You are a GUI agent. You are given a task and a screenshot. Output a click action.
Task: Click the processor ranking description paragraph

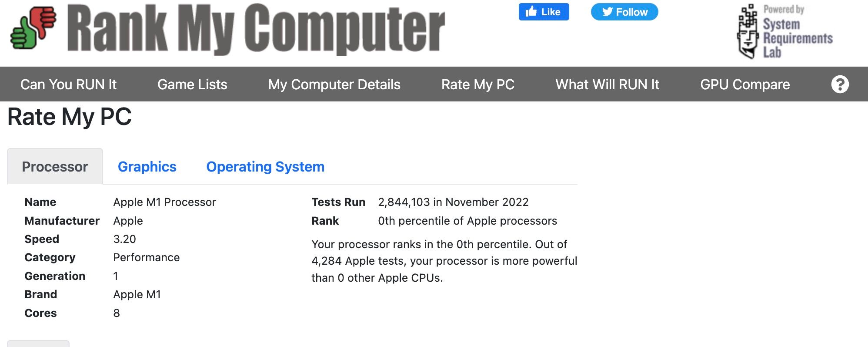click(x=444, y=261)
